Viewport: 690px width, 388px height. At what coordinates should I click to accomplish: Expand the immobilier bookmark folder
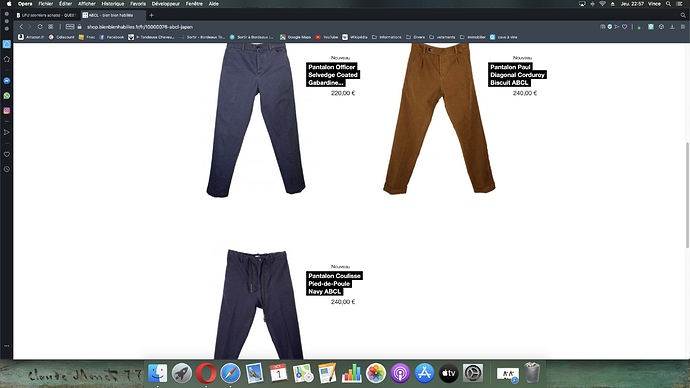pos(473,37)
